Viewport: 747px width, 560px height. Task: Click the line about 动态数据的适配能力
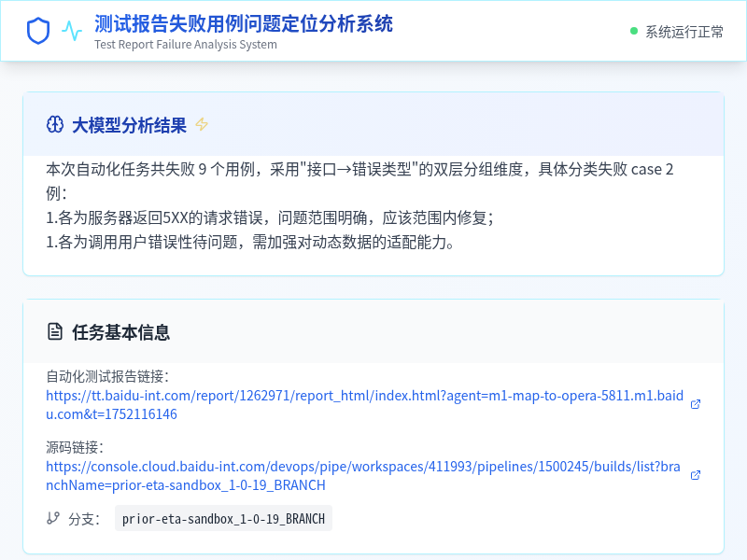(250, 242)
